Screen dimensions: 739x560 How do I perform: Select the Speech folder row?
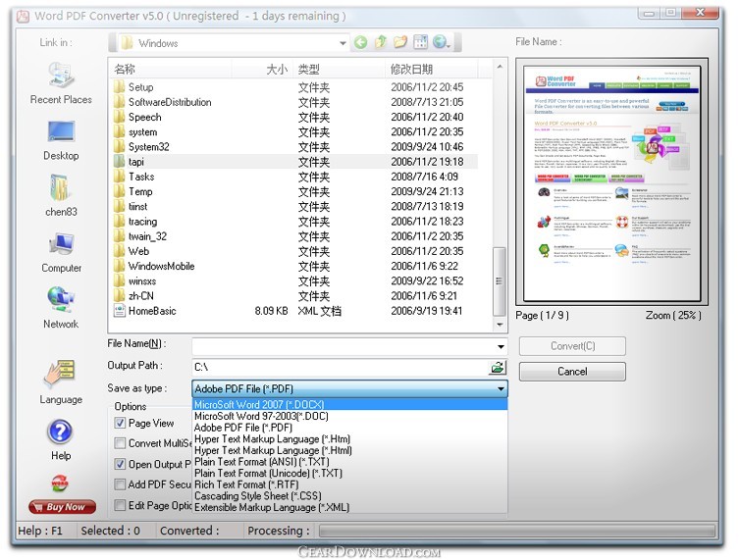coord(295,117)
